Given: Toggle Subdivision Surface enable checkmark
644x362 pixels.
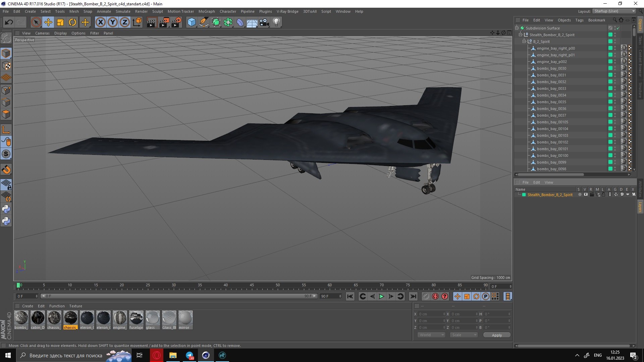Looking at the screenshot, I should point(618,28).
